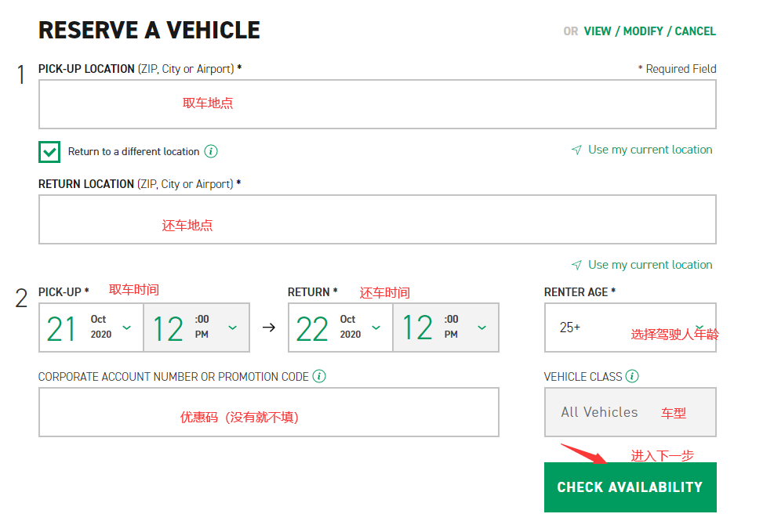Open the All Vehicles class selector
Screen dimensions: 774x532
pos(630,412)
